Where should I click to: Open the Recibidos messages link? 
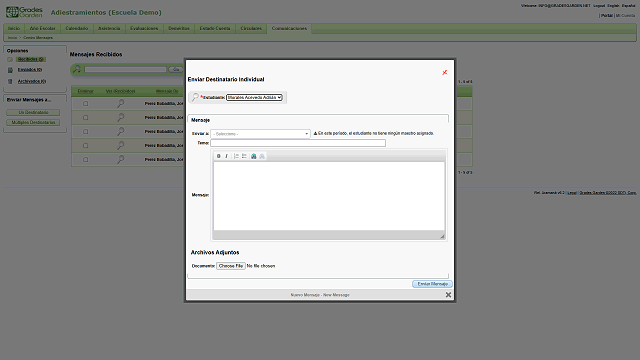click(31, 59)
